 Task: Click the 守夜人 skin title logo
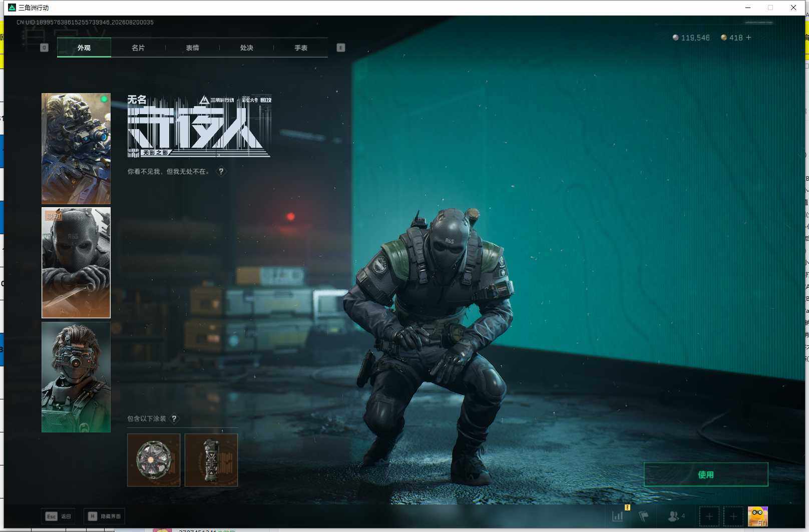199,126
